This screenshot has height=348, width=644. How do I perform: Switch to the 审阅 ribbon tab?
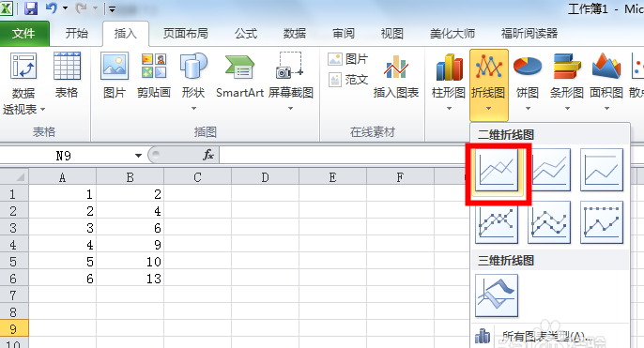(344, 33)
